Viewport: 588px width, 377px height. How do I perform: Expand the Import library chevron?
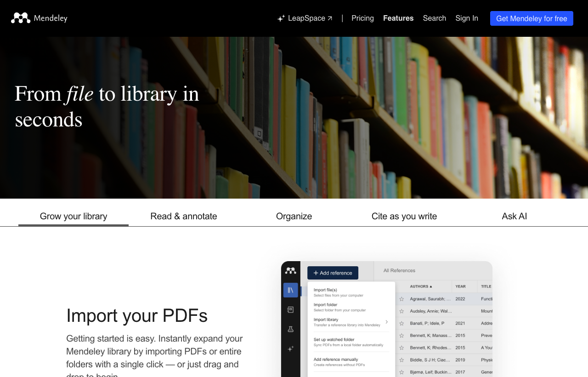click(386, 322)
